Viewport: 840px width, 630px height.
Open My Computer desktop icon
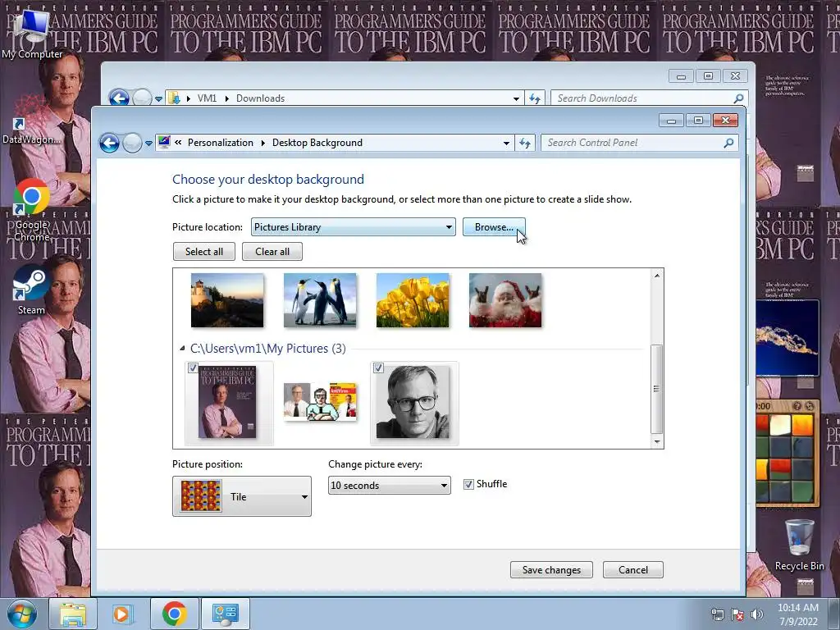(32, 33)
